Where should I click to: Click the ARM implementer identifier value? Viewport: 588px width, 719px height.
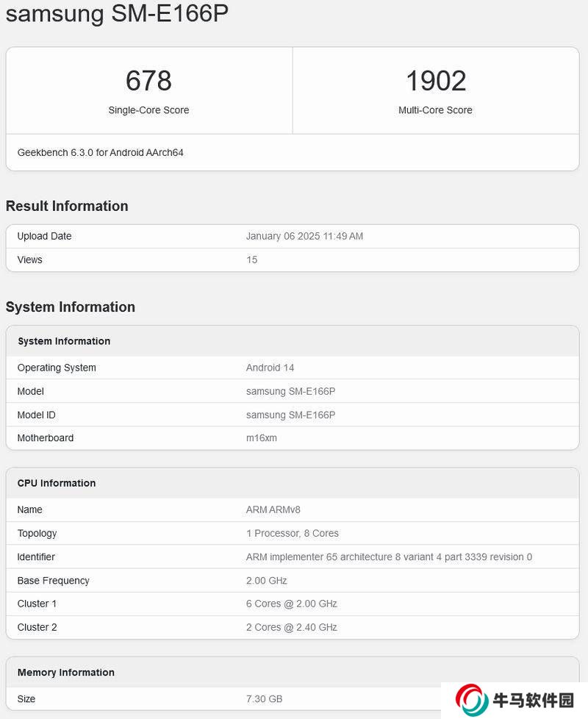click(x=389, y=557)
